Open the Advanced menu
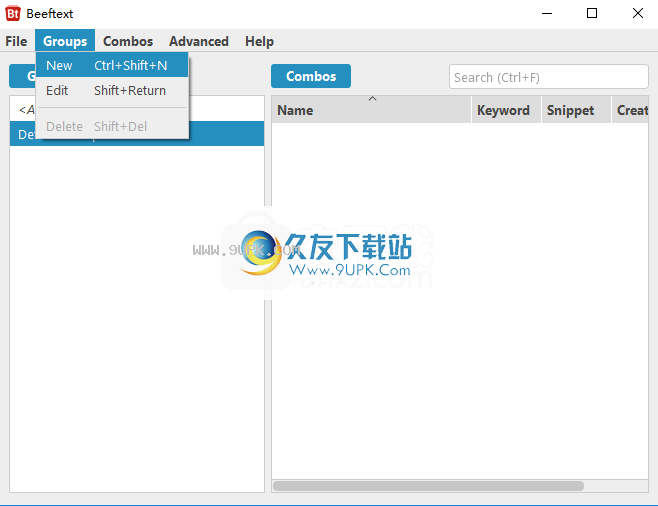This screenshot has height=506, width=658. click(199, 41)
